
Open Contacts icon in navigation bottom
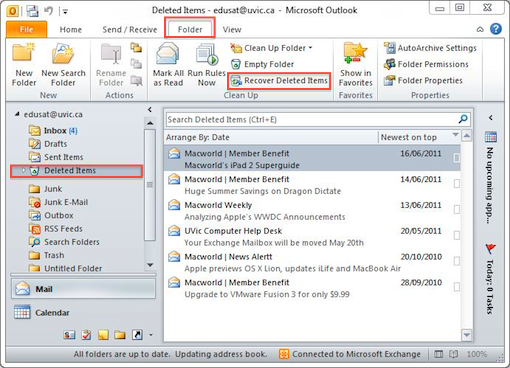[69, 334]
